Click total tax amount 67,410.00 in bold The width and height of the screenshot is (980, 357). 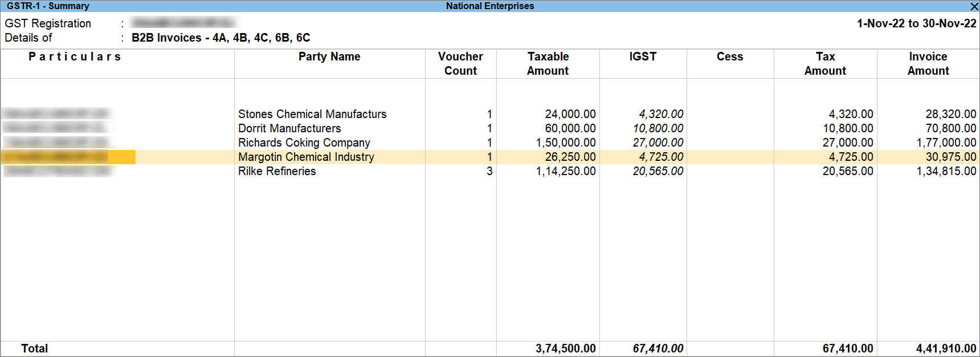pyautogui.click(x=848, y=348)
